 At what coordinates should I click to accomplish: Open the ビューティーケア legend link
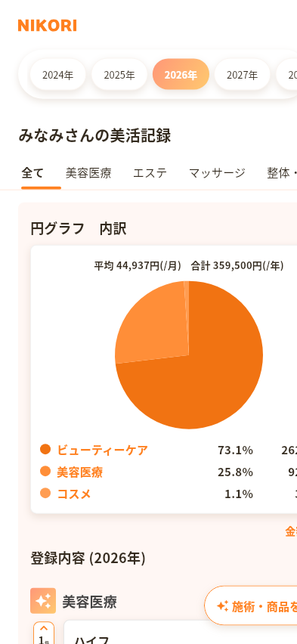coord(102,450)
